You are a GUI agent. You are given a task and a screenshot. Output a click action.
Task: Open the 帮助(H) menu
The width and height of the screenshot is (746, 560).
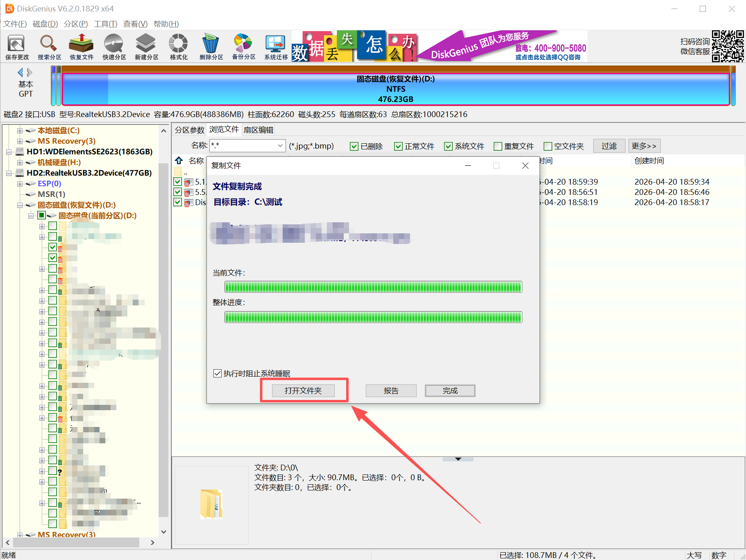tap(166, 24)
